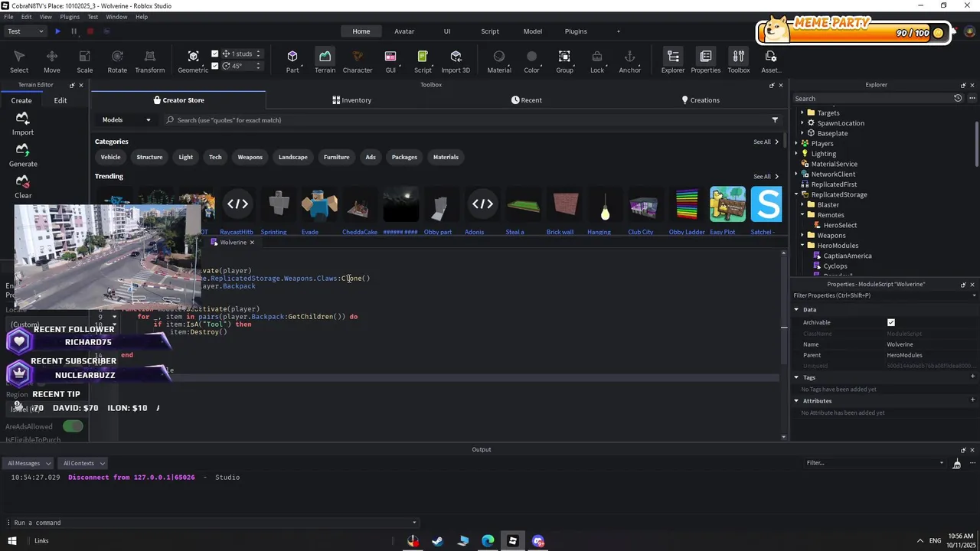980x551 pixels.
Task: Insert a new Script
Action: coord(423,61)
